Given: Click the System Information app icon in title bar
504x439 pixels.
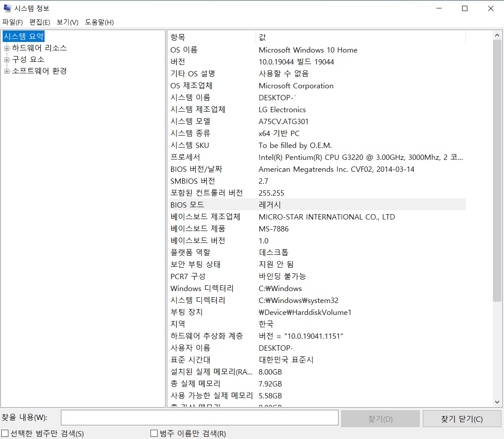Looking at the screenshot, I should [7, 8].
